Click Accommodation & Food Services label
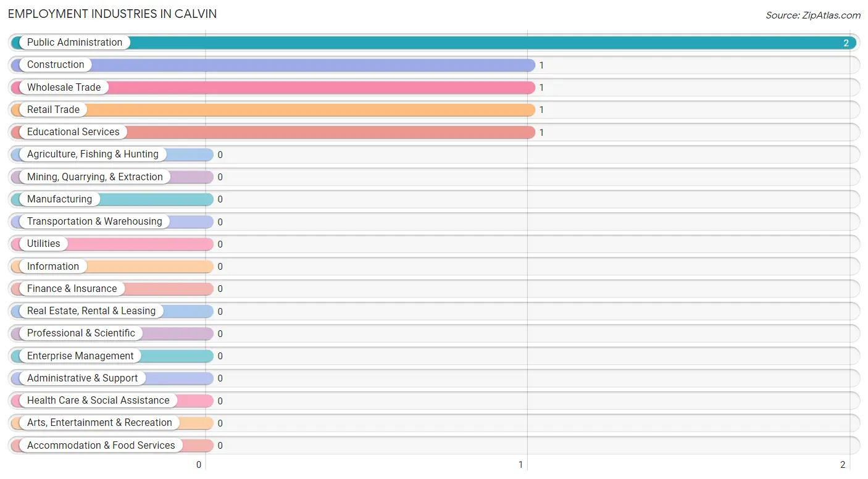Screen dimensions: 868x479 pos(101,446)
